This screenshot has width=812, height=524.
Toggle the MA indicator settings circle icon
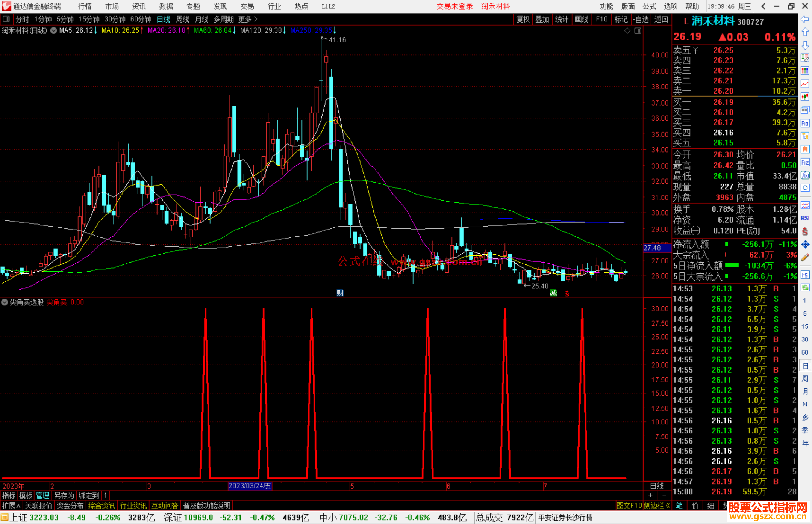click(x=53, y=30)
